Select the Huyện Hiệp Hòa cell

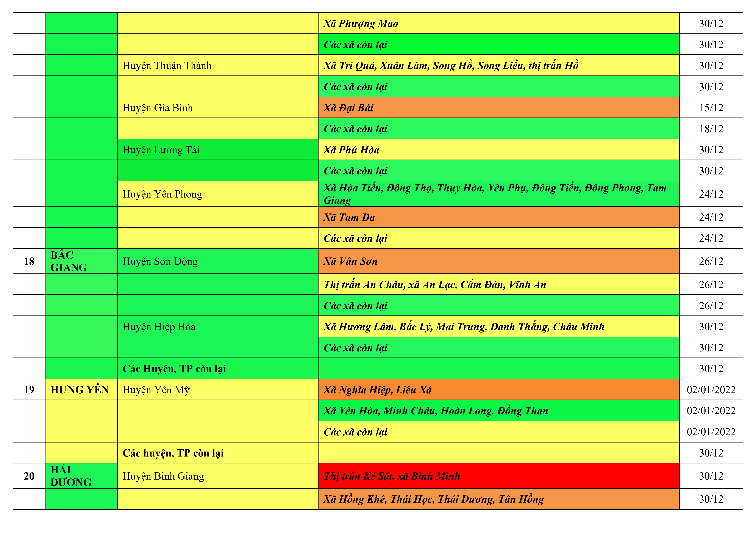217,326
